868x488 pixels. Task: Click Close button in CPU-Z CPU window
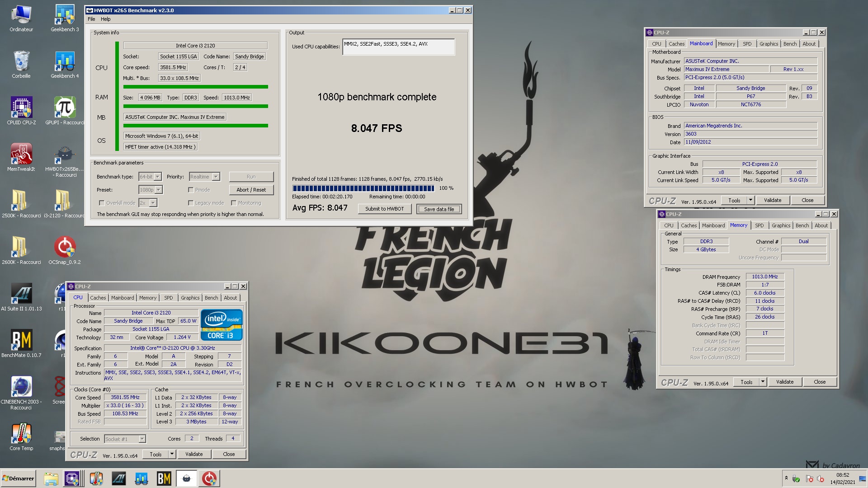229,454
